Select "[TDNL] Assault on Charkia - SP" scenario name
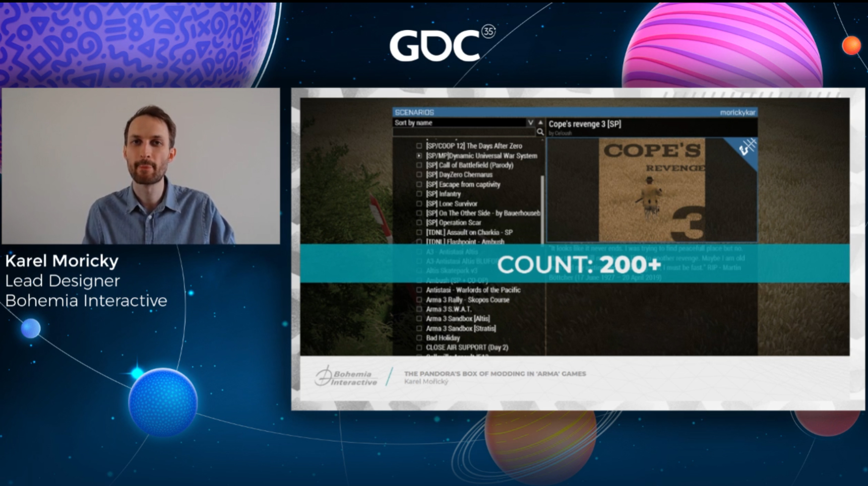 tap(469, 232)
